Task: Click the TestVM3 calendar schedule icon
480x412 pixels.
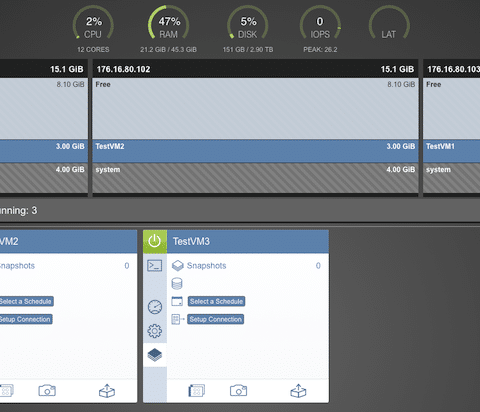Action: point(177,301)
